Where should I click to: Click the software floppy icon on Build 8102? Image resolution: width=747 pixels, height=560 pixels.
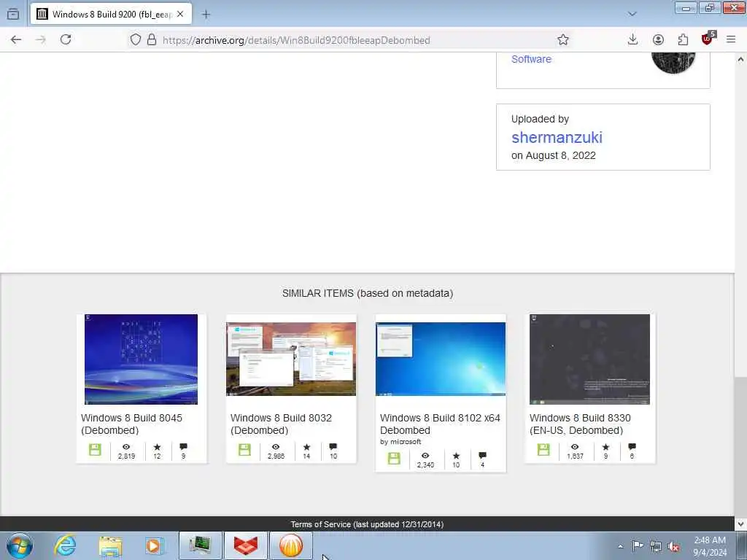tap(394, 458)
